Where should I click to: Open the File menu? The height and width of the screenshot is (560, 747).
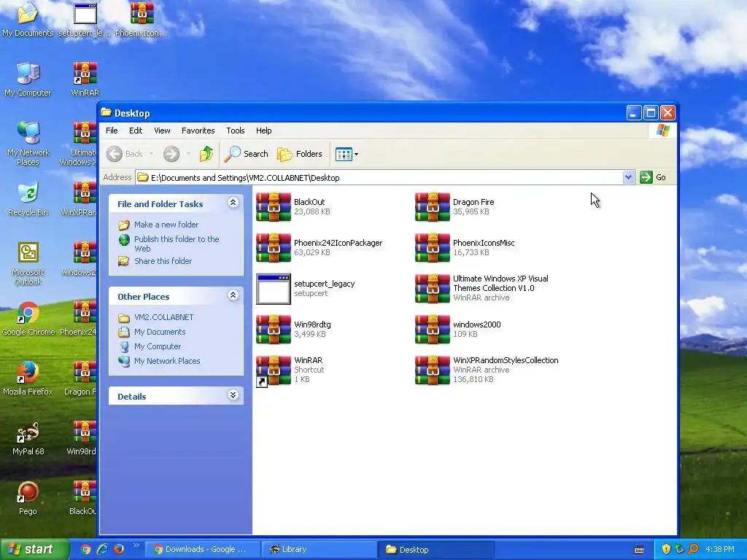click(112, 131)
